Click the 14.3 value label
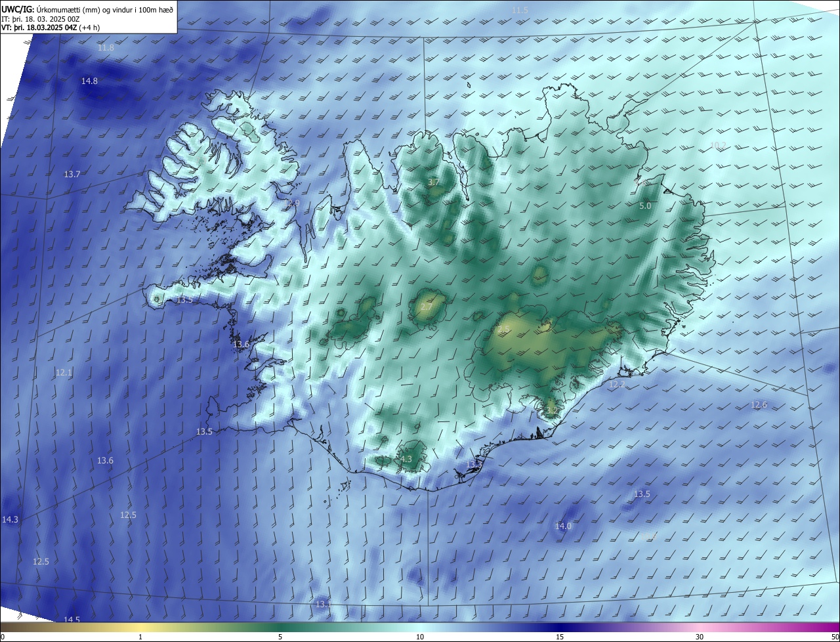The image size is (840, 642). tap(10, 520)
